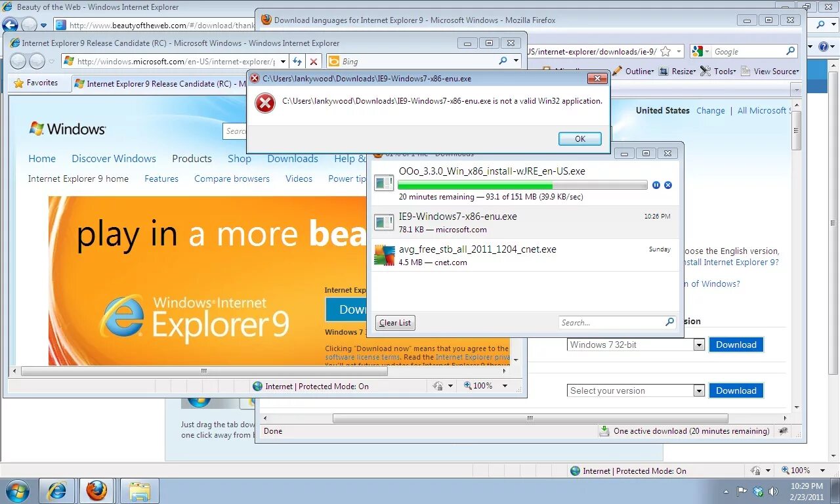Click Internet Explorer 9 home link
840x504 pixels.
pos(78,178)
